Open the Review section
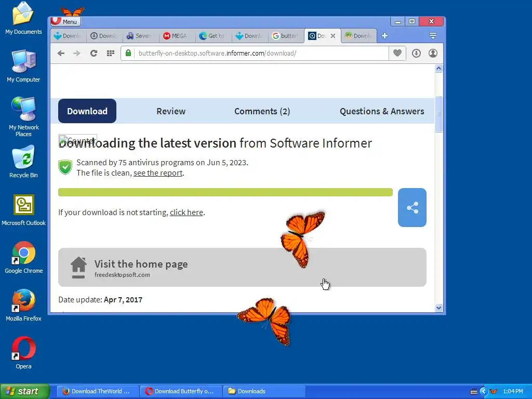The width and height of the screenshot is (532, 399). (x=171, y=111)
